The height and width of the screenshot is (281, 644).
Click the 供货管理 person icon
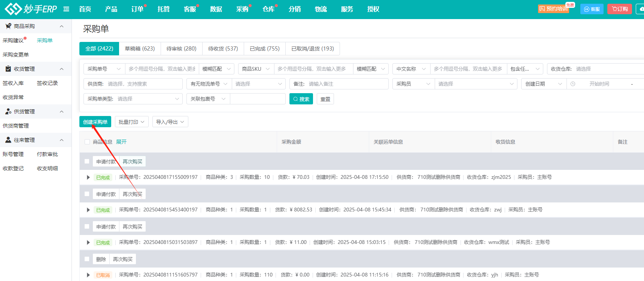click(x=8, y=112)
